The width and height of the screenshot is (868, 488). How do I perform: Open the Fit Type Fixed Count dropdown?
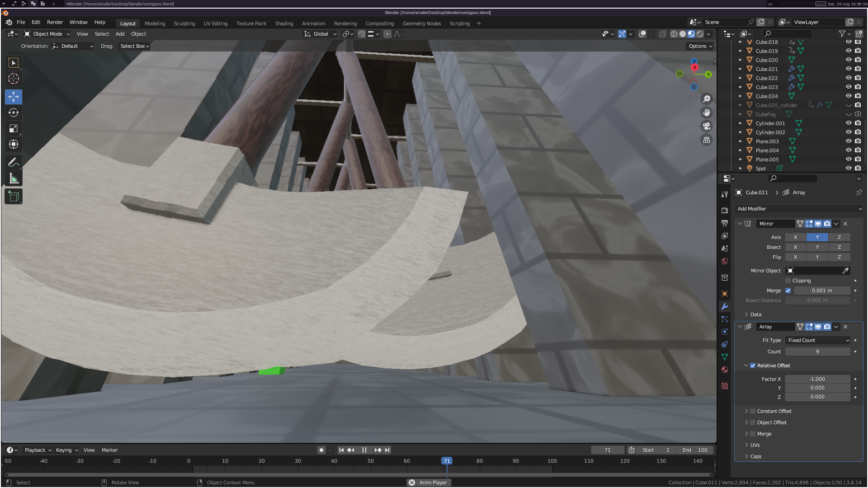click(x=818, y=340)
